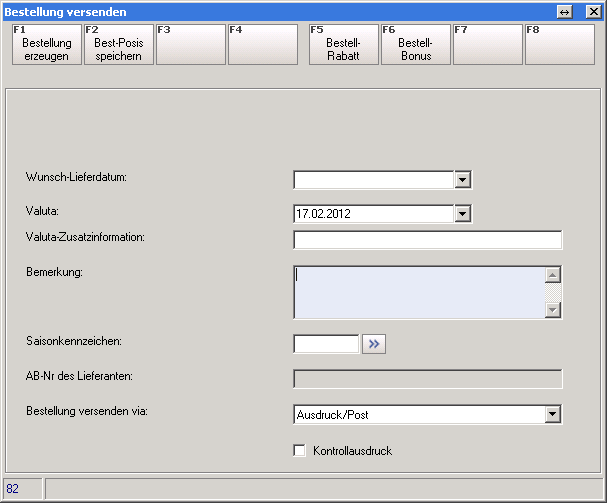Close the Bestellung versenden window
The height and width of the screenshot is (503, 607).
592,11
